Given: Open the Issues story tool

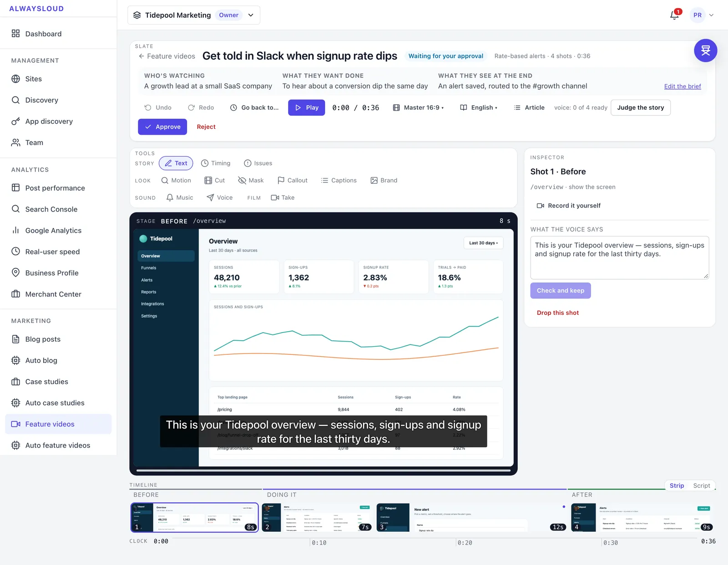Looking at the screenshot, I should coord(258,163).
